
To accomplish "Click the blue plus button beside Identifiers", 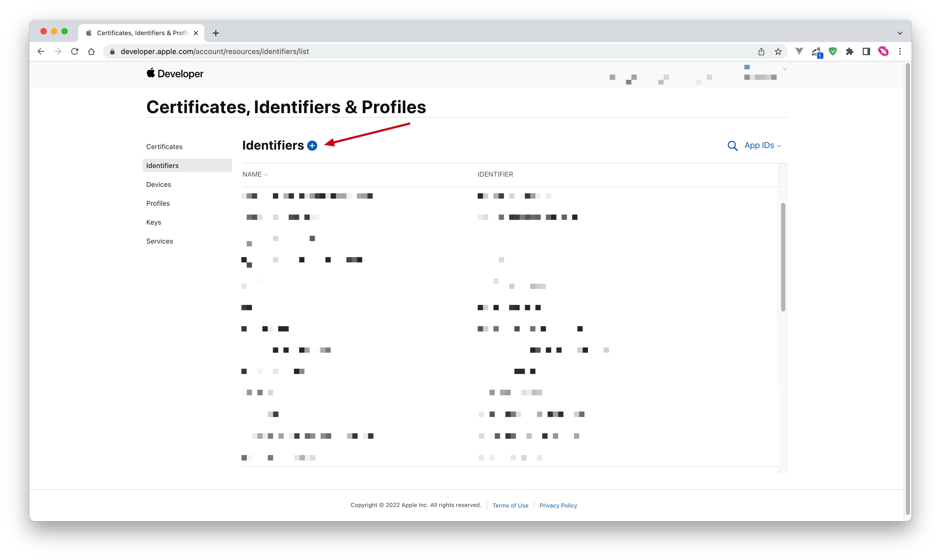I will [312, 146].
